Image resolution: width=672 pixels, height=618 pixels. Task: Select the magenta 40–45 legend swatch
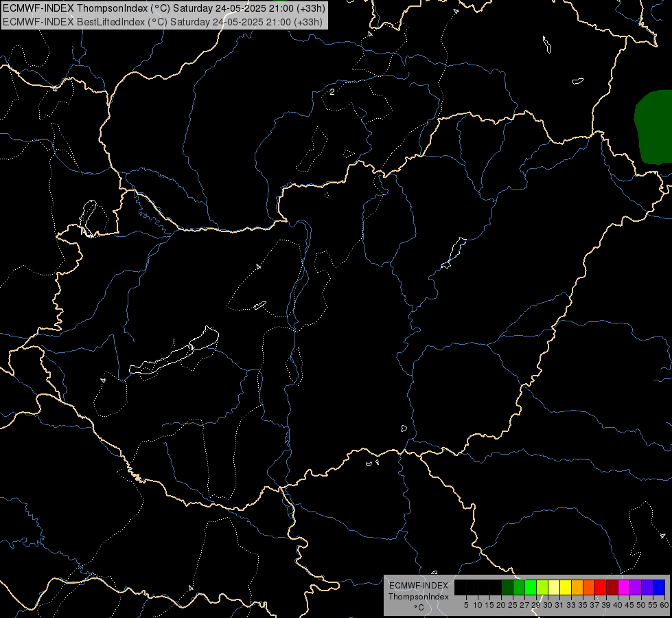[x=624, y=587]
